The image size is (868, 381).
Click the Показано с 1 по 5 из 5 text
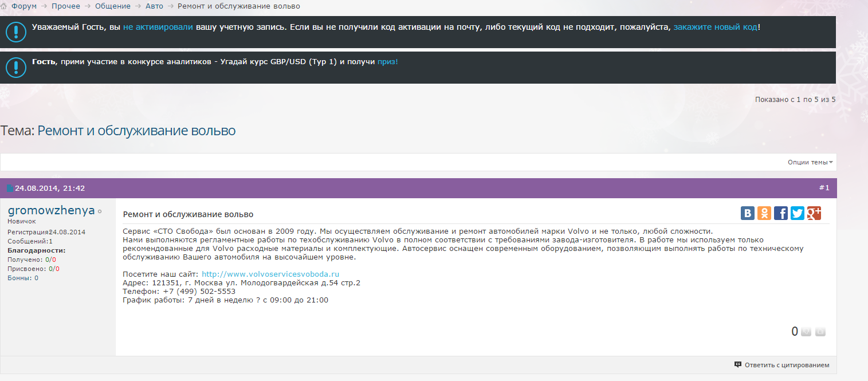[x=795, y=99]
